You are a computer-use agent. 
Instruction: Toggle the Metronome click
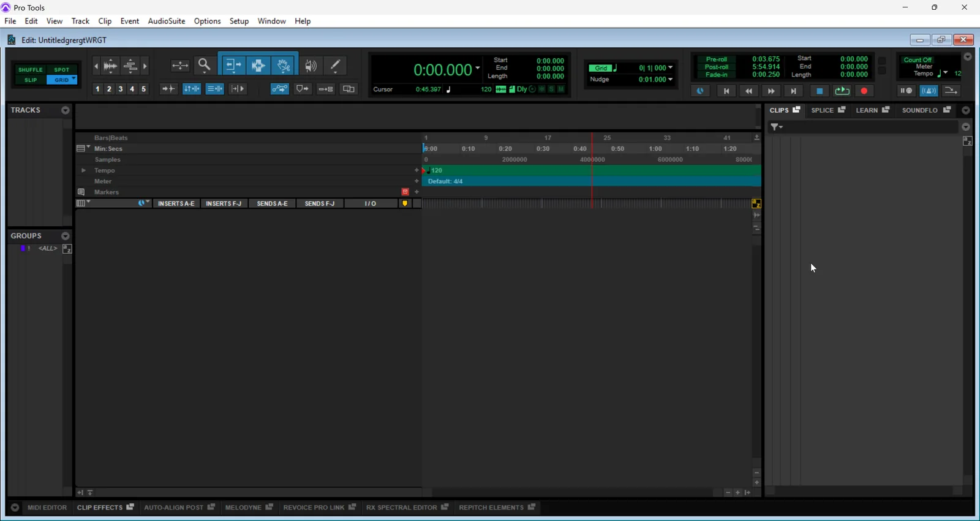929,91
